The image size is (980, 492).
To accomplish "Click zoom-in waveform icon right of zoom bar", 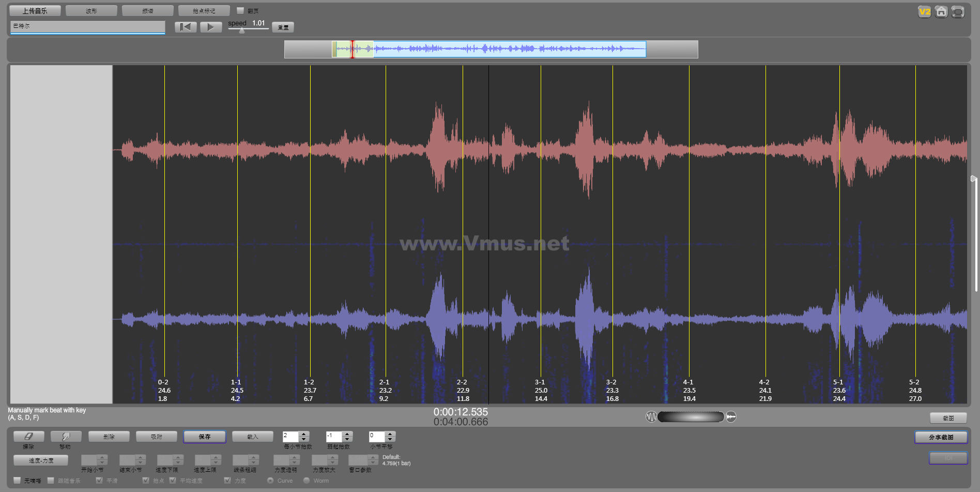I will 731,417.
